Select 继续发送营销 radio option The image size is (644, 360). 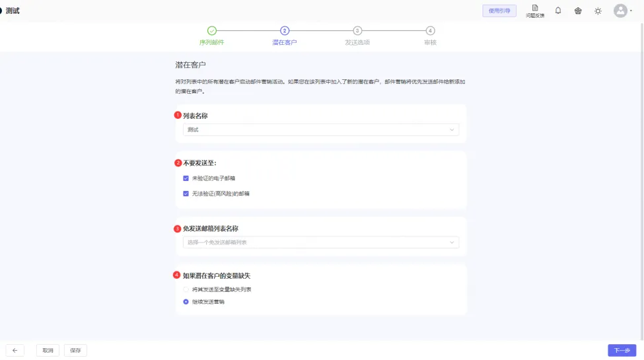click(186, 302)
